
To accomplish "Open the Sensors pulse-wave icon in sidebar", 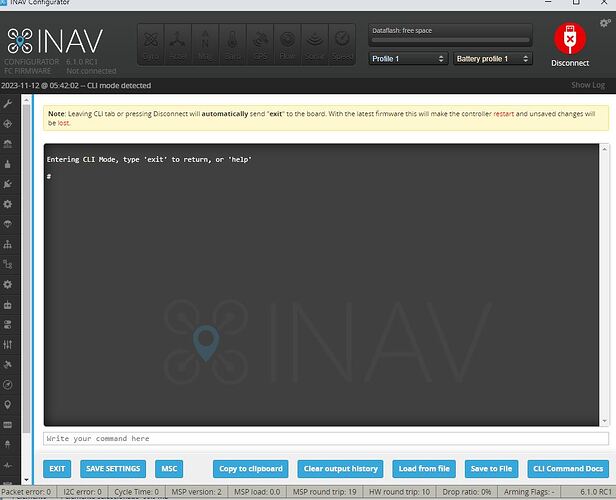I will click(x=7, y=465).
